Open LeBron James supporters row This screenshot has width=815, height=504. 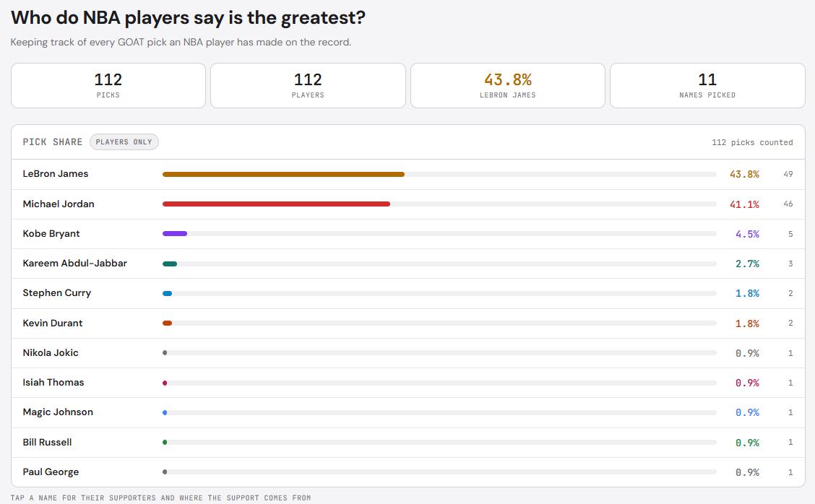(408, 174)
